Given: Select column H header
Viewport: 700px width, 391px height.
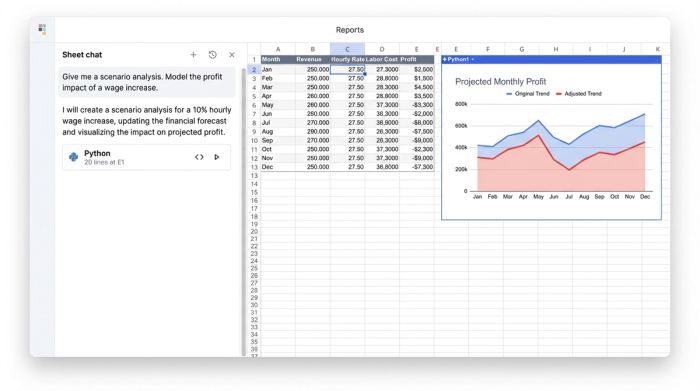Looking at the screenshot, I should click(x=556, y=49).
